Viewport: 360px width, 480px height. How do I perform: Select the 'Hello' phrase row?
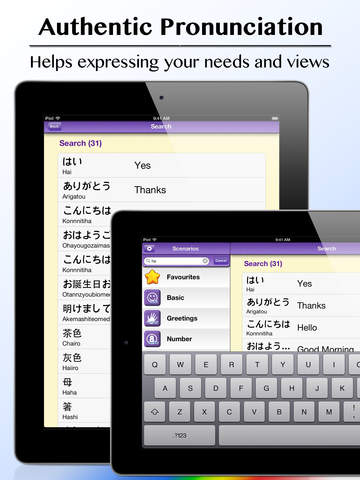[302, 327]
